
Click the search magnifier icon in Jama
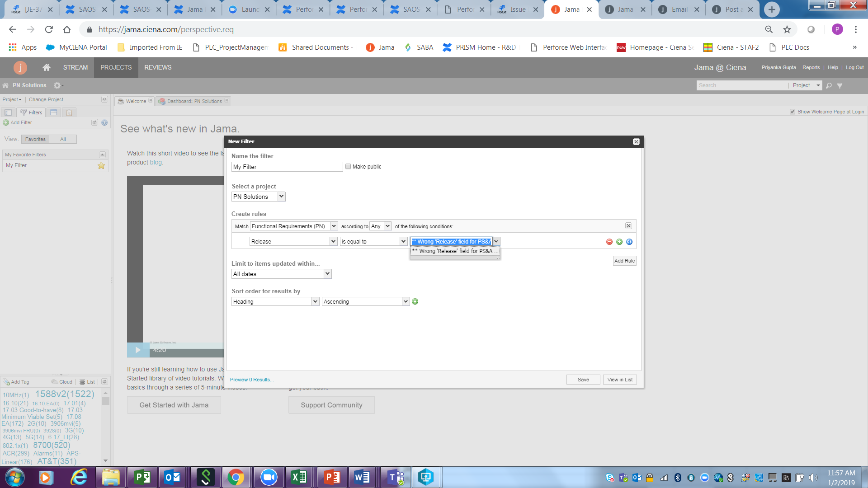[x=829, y=85]
